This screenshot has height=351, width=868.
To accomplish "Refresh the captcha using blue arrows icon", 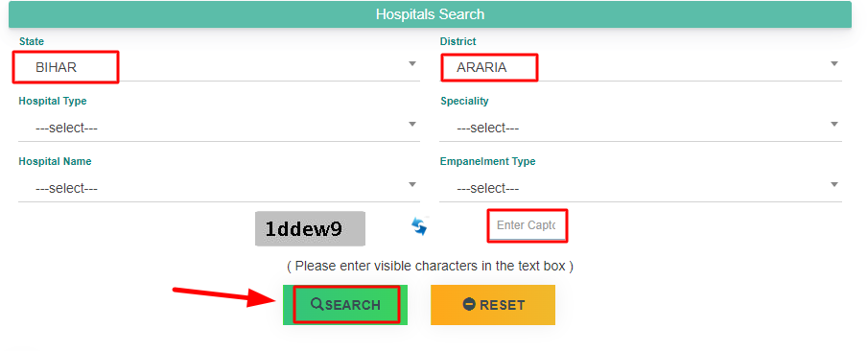I will coord(419,226).
